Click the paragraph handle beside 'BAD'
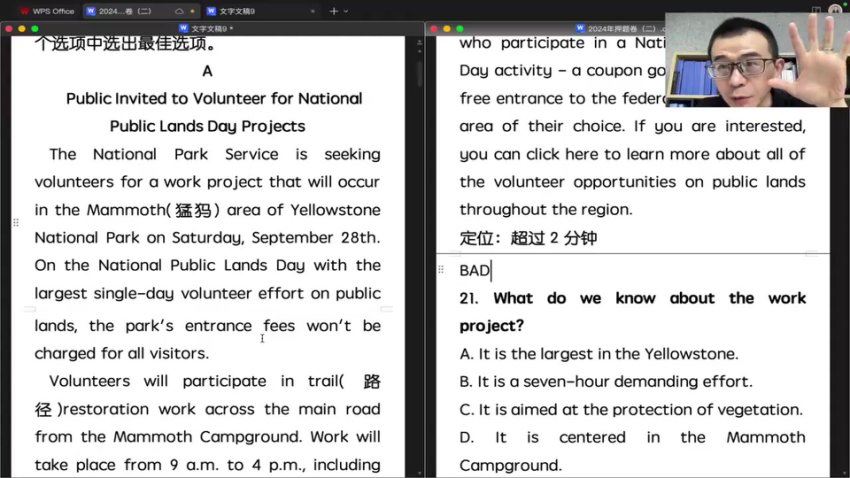The image size is (850, 478). coord(441,269)
